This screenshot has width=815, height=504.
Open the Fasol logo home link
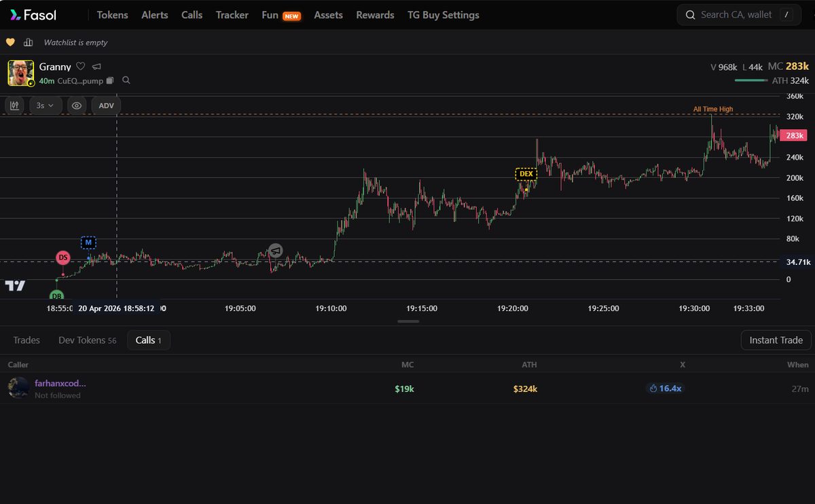(33, 15)
